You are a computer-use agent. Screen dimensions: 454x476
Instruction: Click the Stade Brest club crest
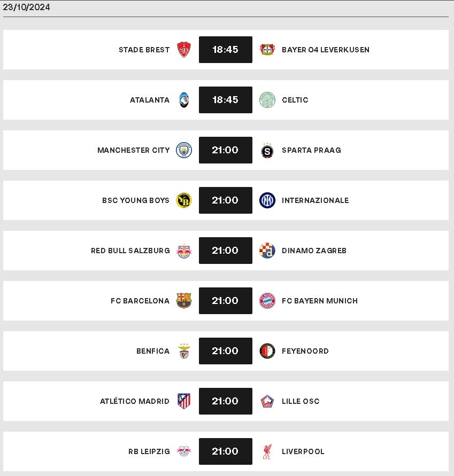[x=184, y=50]
